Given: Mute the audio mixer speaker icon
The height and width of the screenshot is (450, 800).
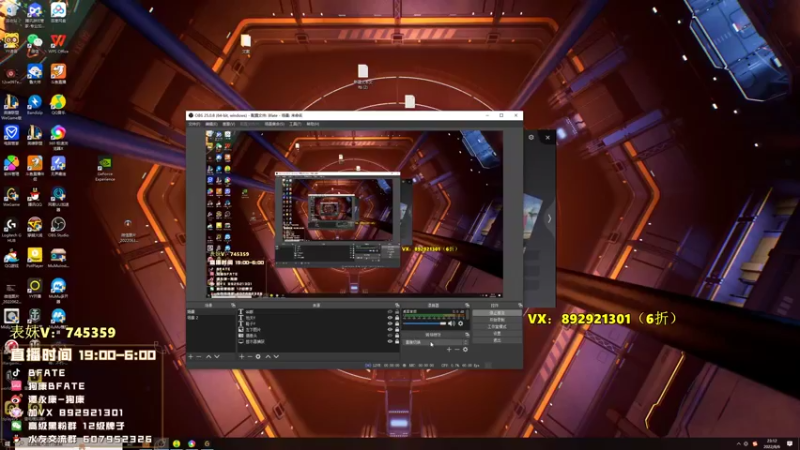Looking at the screenshot, I should [452, 323].
